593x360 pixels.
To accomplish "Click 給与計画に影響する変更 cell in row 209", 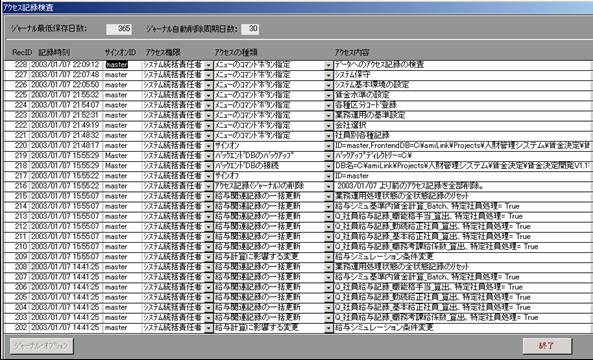I will pyautogui.click(x=269, y=257).
